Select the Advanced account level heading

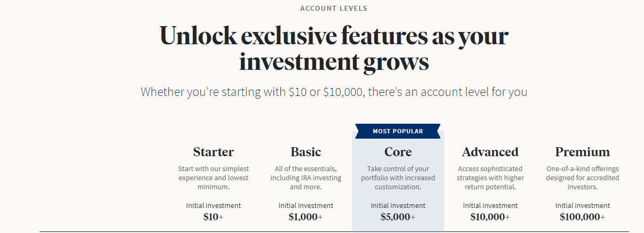click(x=490, y=152)
